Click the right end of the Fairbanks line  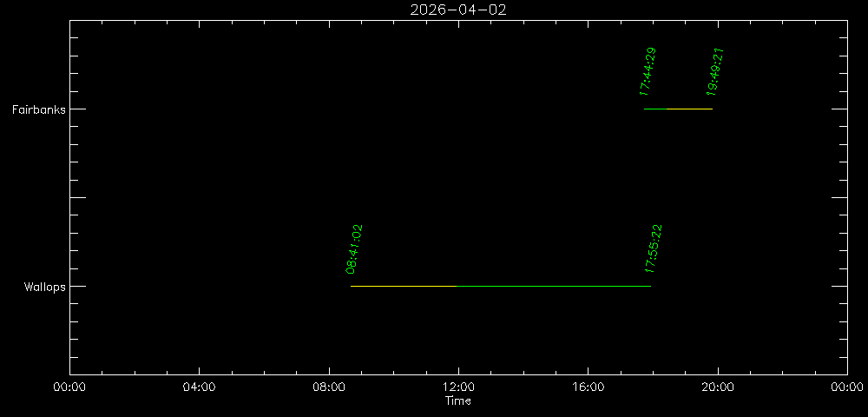pyautogui.click(x=712, y=109)
